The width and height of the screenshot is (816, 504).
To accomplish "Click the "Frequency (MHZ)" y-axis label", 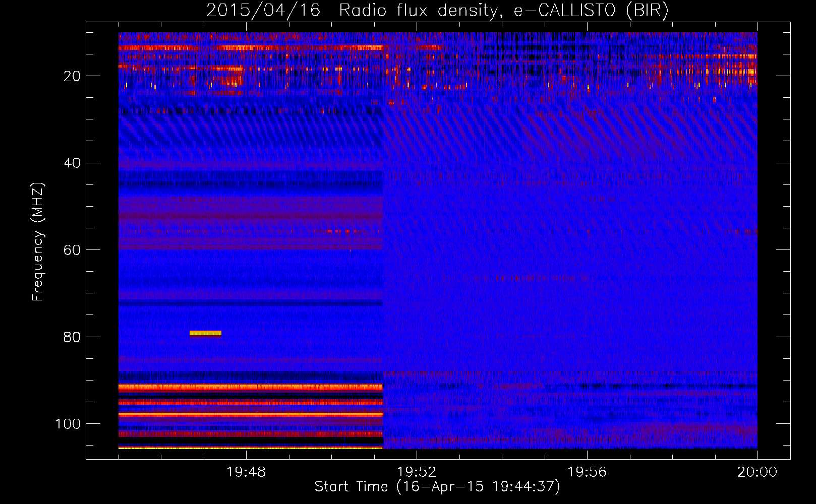I will [x=38, y=241].
